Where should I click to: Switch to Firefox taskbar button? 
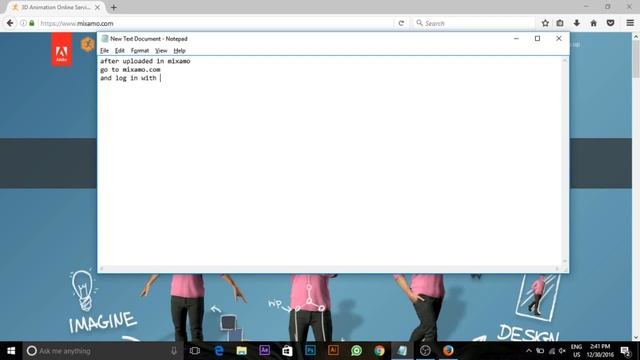[x=448, y=351]
